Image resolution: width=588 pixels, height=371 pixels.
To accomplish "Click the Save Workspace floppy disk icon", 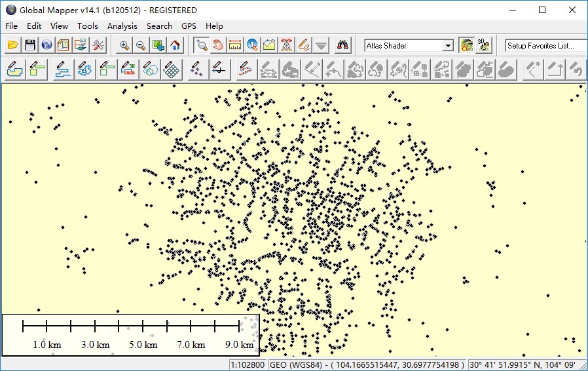I will tap(30, 45).
